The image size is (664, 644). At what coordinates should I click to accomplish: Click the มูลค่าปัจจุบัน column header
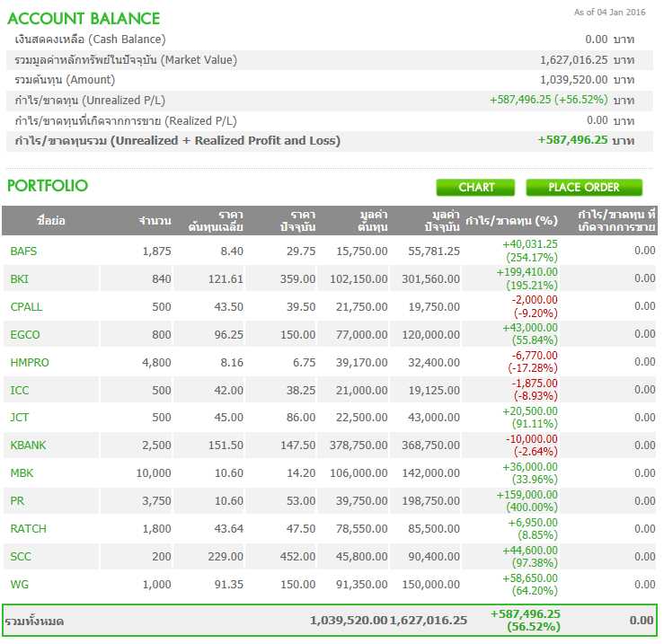pyautogui.click(x=442, y=221)
